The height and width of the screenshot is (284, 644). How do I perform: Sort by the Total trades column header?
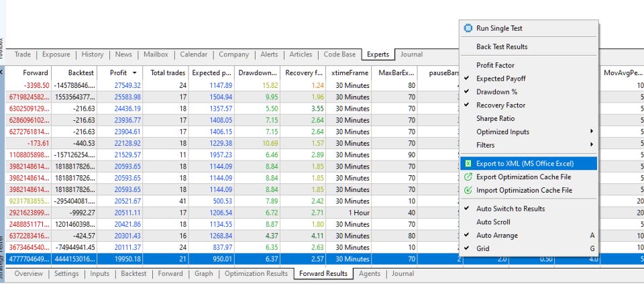(x=166, y=73)
